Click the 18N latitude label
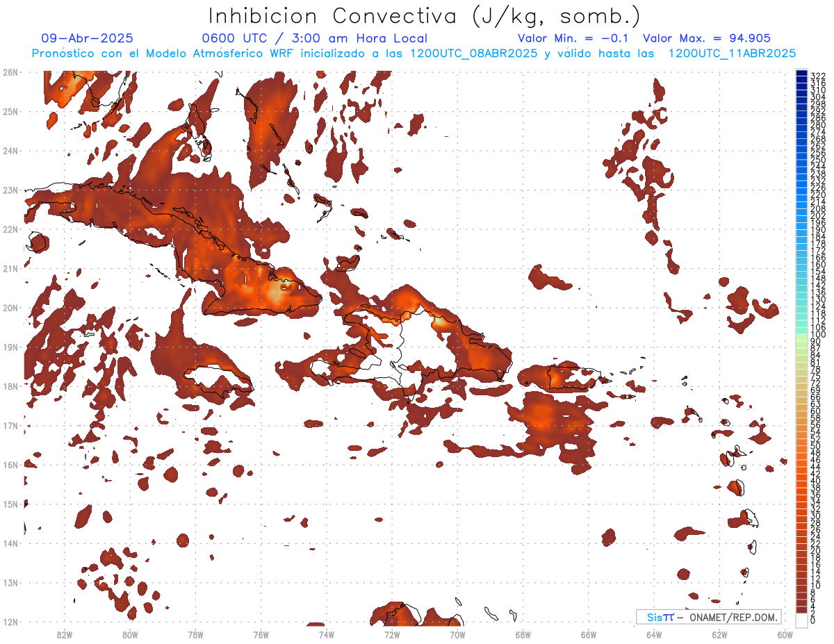This screenshot has height=644, width=834. (10, 386)
